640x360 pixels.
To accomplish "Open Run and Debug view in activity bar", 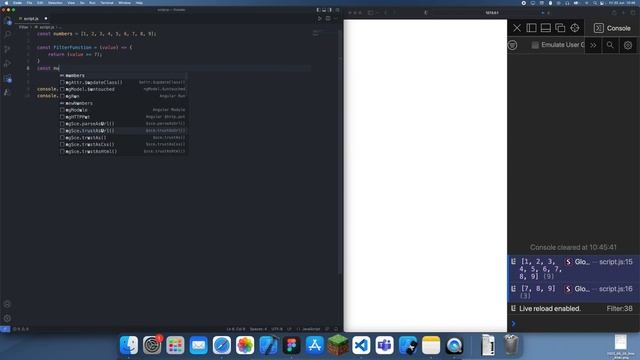I will (x=8, y=63).
